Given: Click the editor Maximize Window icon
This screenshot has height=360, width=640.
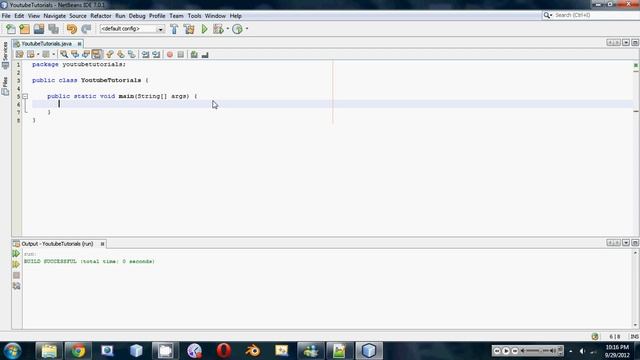Looking at the screenshot, I should [x=635, y=42].
